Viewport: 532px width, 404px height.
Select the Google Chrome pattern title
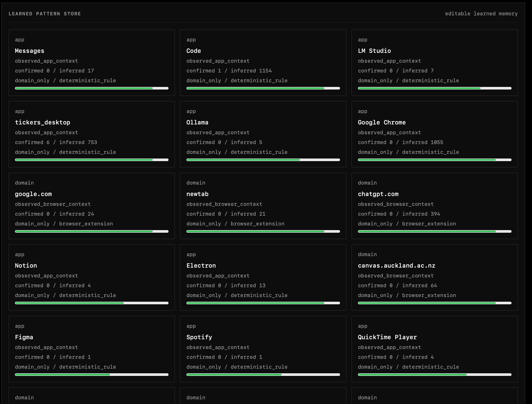[x=382, y=122]
